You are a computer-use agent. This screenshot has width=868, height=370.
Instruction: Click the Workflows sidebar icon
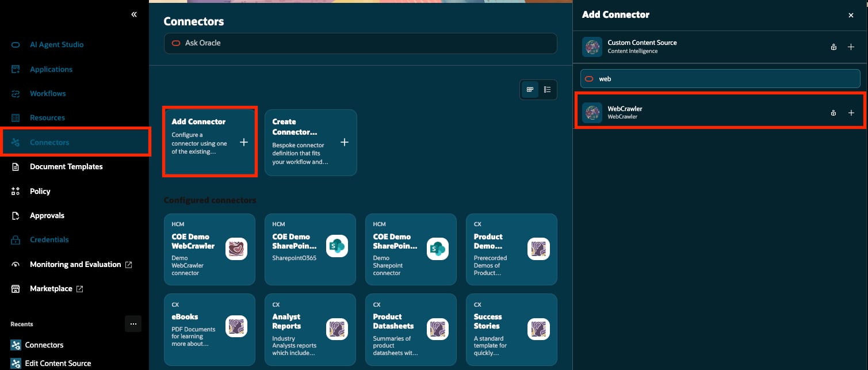click(16, 93)
